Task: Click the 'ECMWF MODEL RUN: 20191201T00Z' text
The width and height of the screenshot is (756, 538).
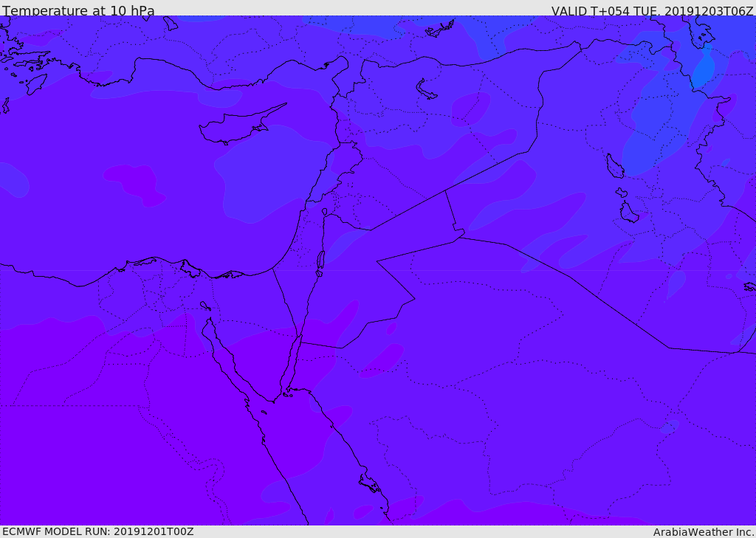Action: 98,532
